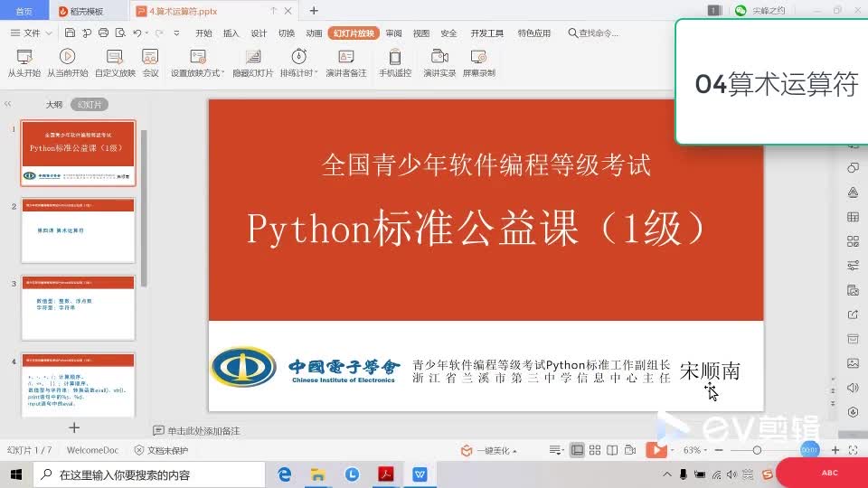This screenshot has height=488, width=868.
Task: Switch to the 插入 ribbon tab
Action: tap(231, 33)
